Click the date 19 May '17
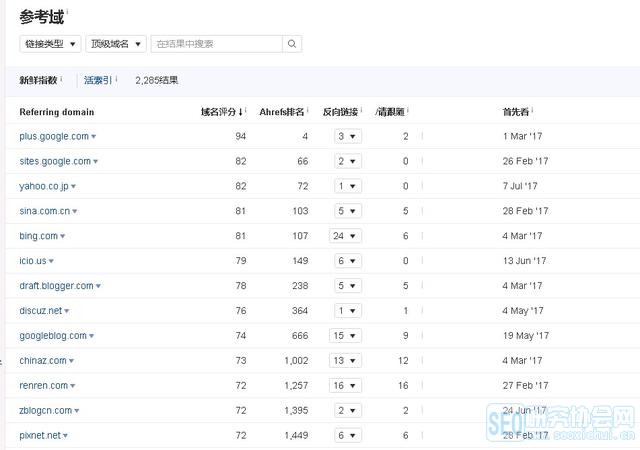 [x=526, y=336]
